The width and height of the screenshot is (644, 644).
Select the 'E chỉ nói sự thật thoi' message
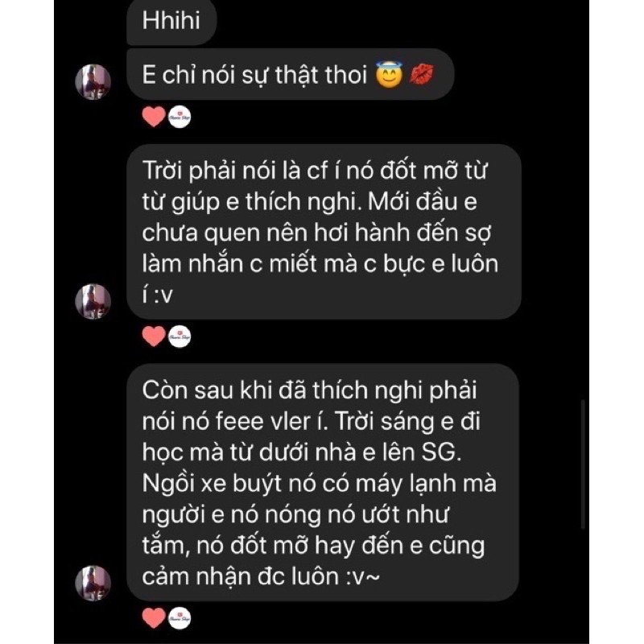291,74
